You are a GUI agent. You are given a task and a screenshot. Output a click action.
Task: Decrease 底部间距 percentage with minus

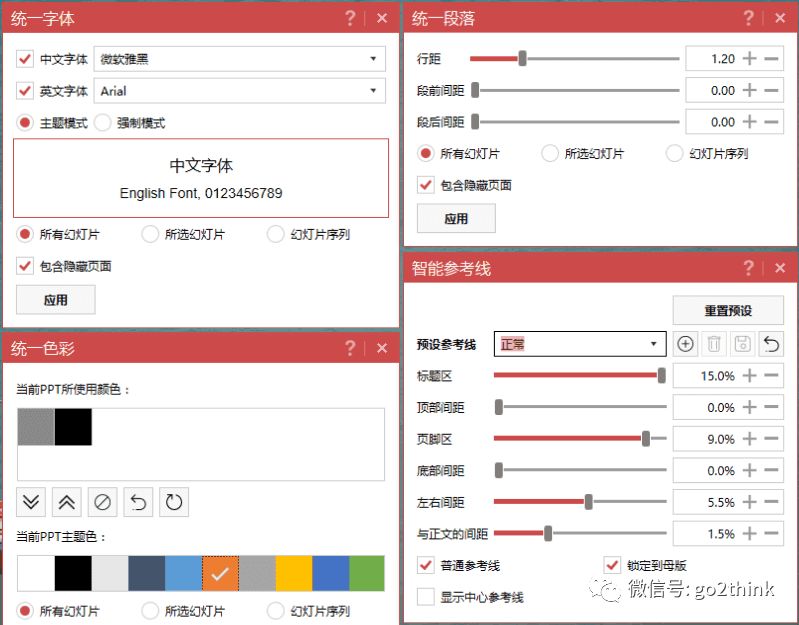[x=771, y=470]
